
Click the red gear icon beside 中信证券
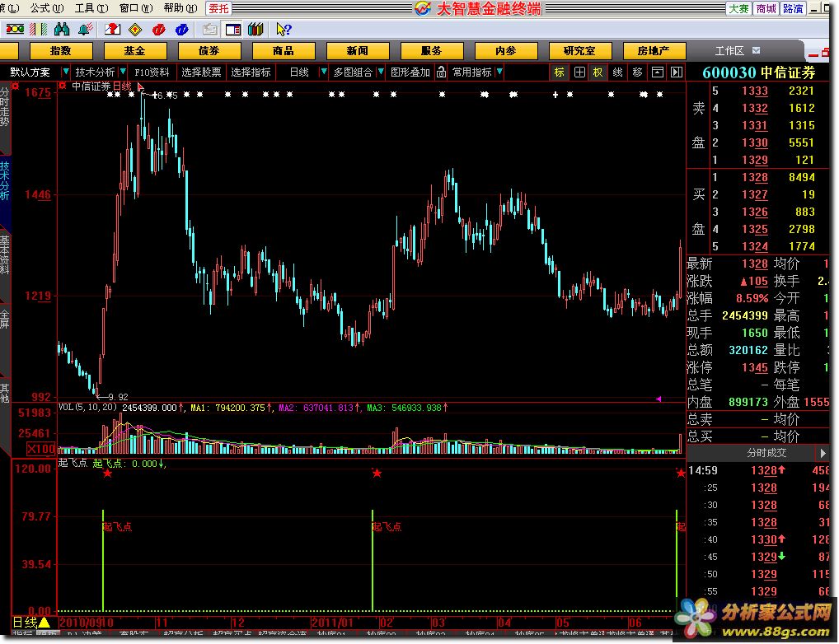[x=63, y=86]
